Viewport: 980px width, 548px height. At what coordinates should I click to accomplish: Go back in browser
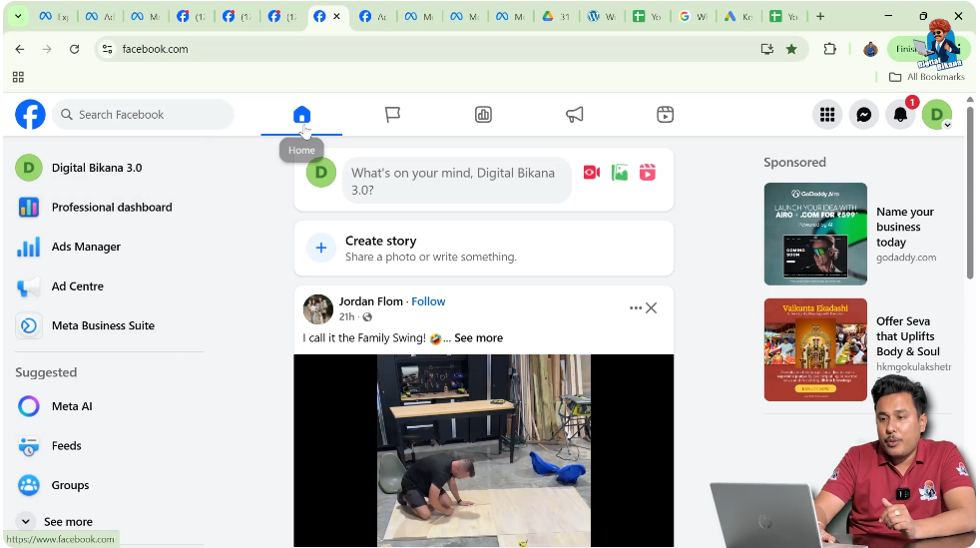(20, 49)
